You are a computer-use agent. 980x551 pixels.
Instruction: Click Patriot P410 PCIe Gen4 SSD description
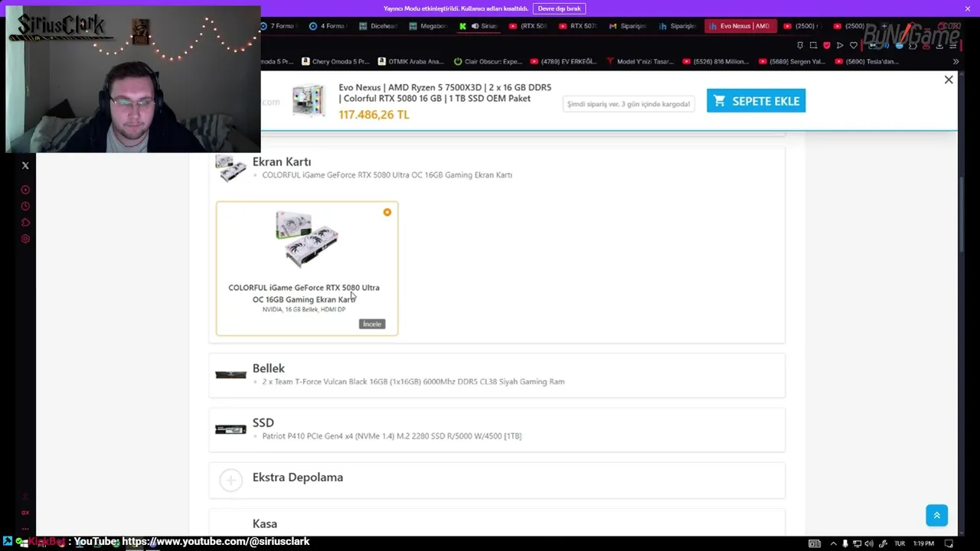tap(392, 435)
